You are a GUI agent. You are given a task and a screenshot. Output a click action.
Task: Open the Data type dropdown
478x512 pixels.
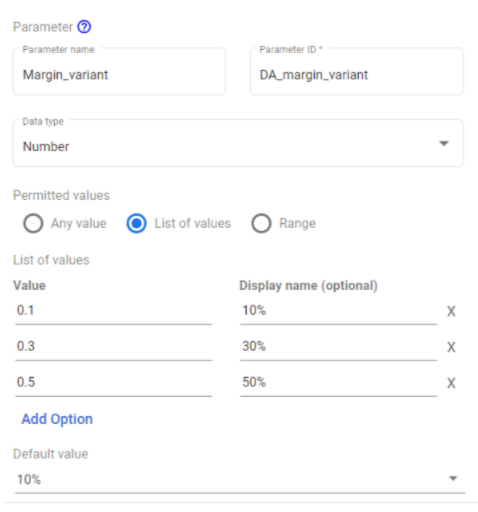point(238,143)
